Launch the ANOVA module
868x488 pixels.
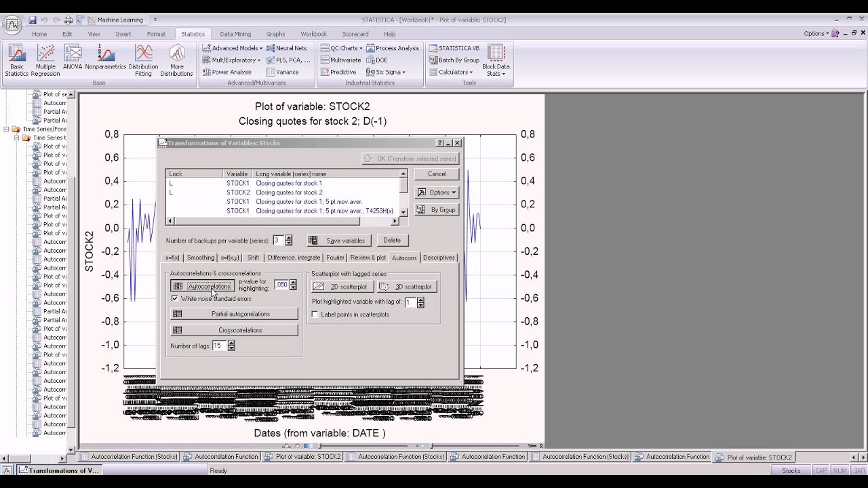(x=73, y=58)
